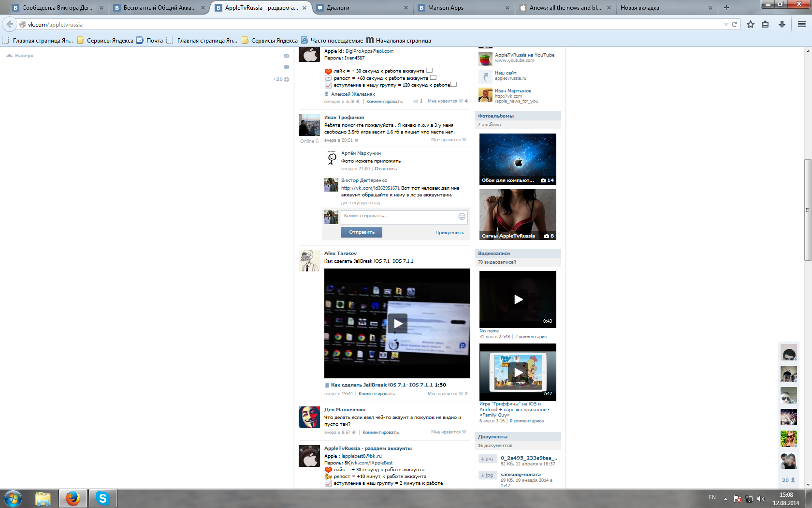
Task: Open Иван Мартынов in the links section
Action: pos(513,91)
